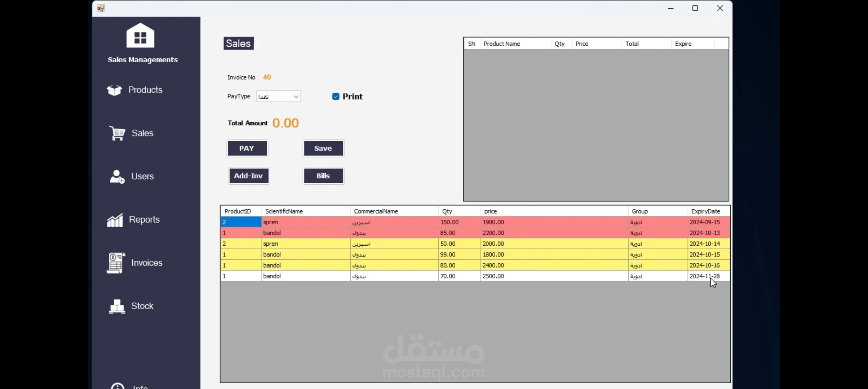Expand the PayType dropdown arrow
868x389 pixels.
(x=296, y=97)
